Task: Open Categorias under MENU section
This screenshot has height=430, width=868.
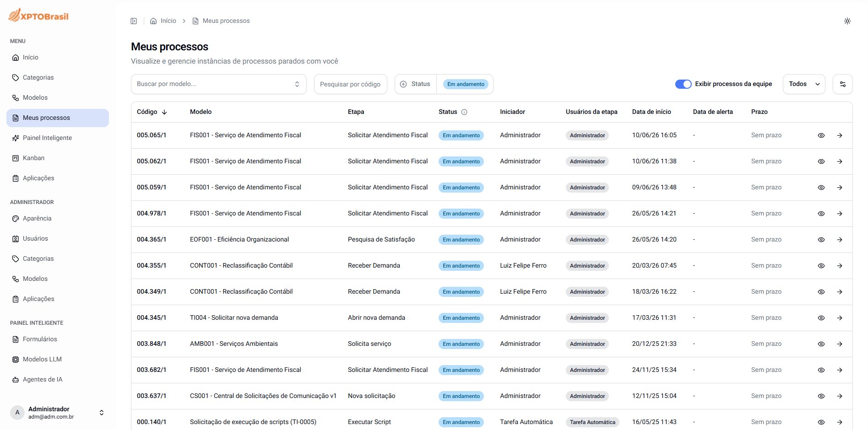Action: pos(58,78)
